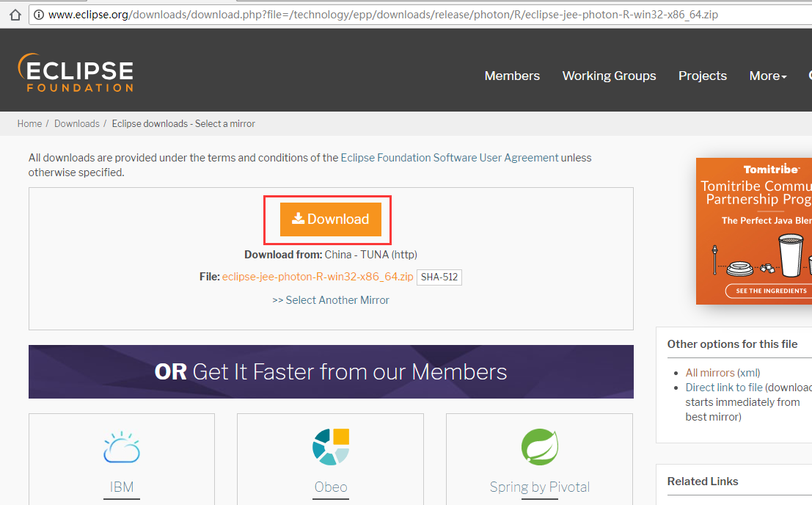The width and height of the screenshot is (812, 505).
Task: Click the IBM cloud logo icon
Action: coord(122,448)
